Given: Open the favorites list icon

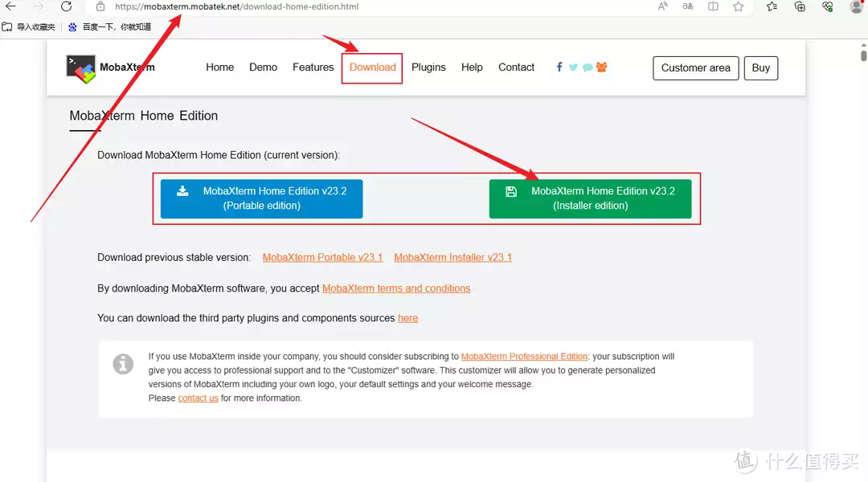Looking at the screenshot, I should point(772,6).
